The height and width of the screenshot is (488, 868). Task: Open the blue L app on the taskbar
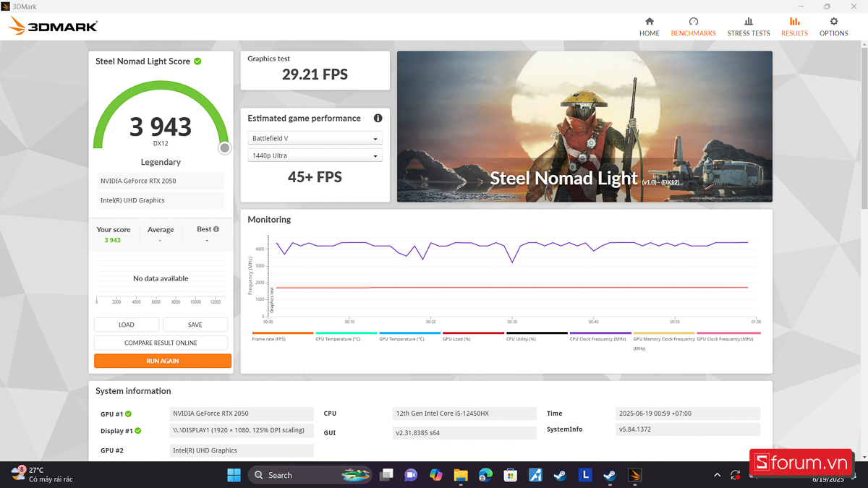pos(585,475)
